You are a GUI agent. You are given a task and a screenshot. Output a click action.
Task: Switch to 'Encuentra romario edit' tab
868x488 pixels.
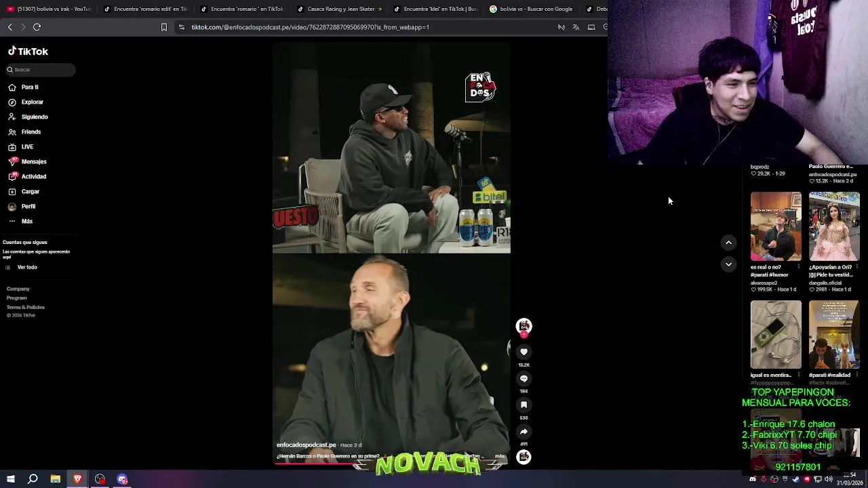tap(145, 9)
